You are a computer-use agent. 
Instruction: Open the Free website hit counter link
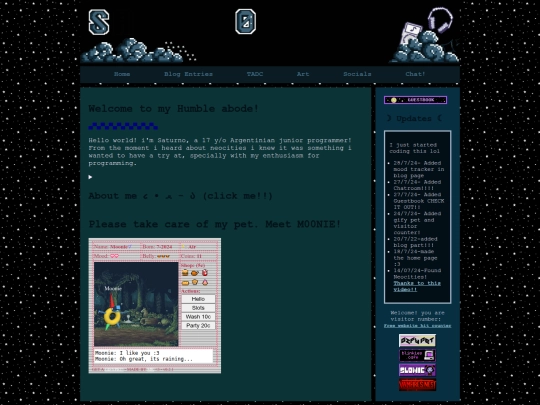417,325
